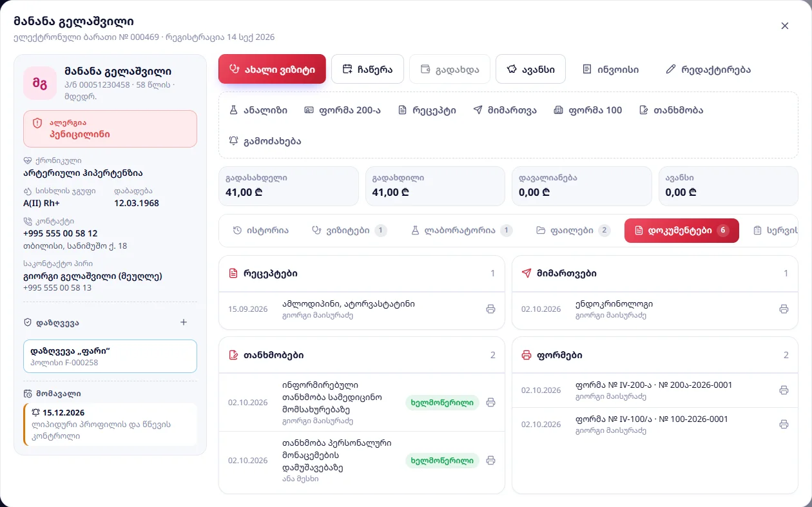Switch to the ლაბორატორია tab
Screen dimensions: 812x507
click(461, 231)
